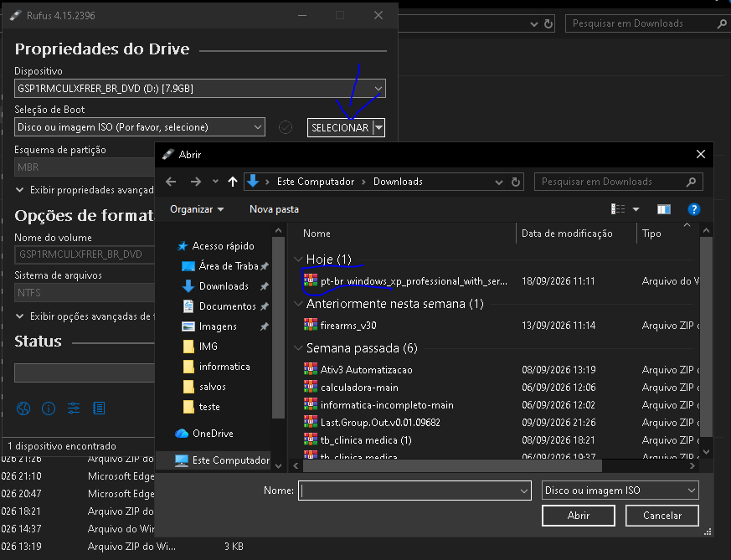Viewport: 731px width, 560px height.
Task: Go forward in the Abrir dialog
Action: [195, 182]
